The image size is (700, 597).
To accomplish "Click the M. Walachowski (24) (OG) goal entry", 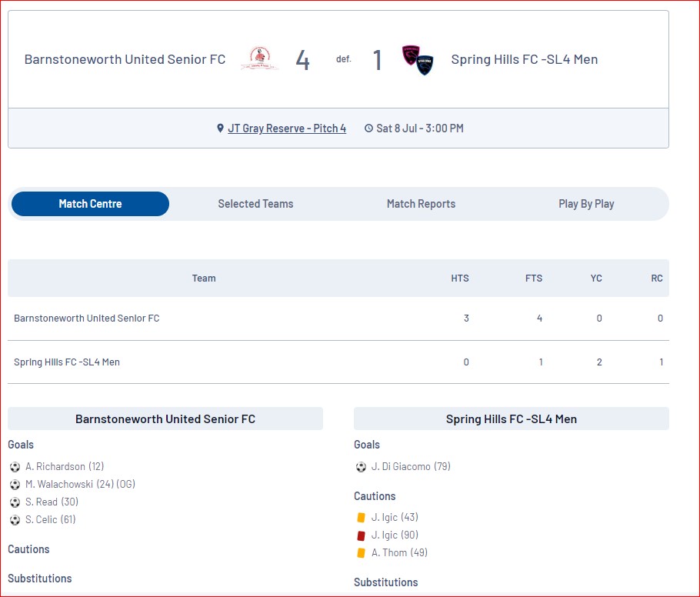I will pyautogui.click(x=80, y=484).
